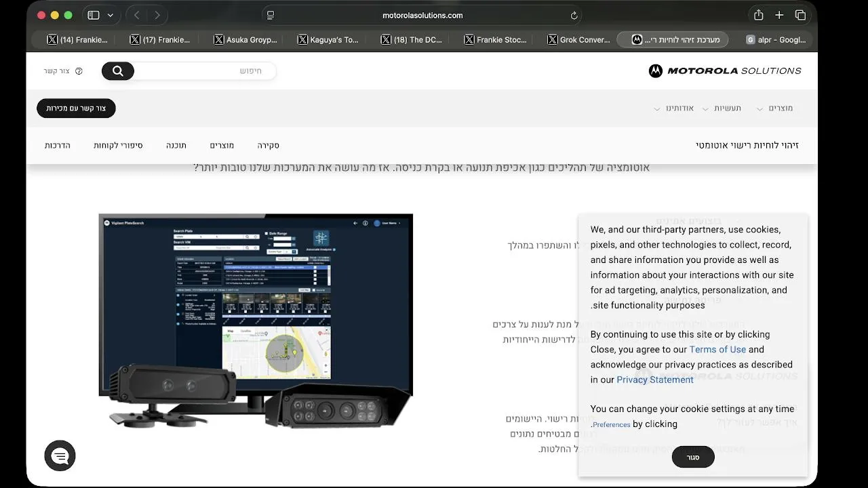Open the Privacy Statement link
The image size is (868, 488).
pyautogui.click(x=655, y=380)
